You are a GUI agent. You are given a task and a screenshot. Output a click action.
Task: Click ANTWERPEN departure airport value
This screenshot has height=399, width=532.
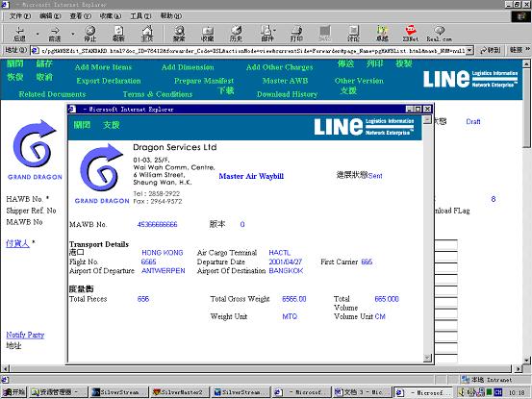pos(164,271)
